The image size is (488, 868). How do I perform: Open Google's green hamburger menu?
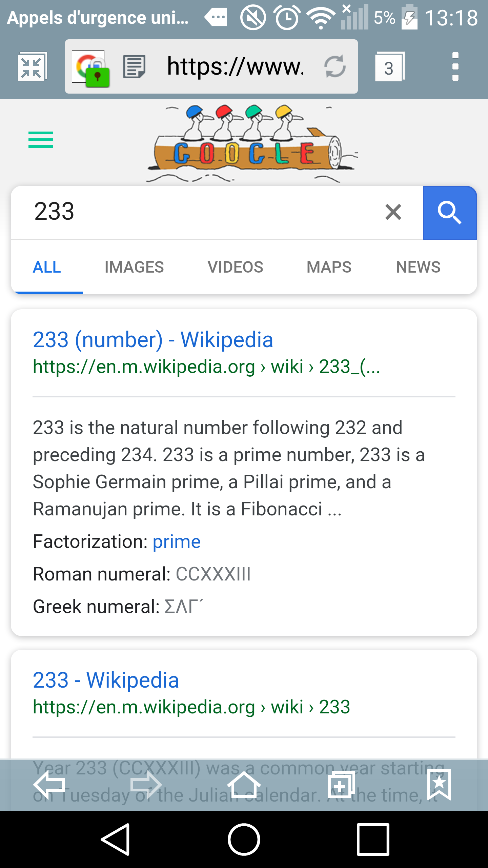pyautogui.click(x=41, y=140)
